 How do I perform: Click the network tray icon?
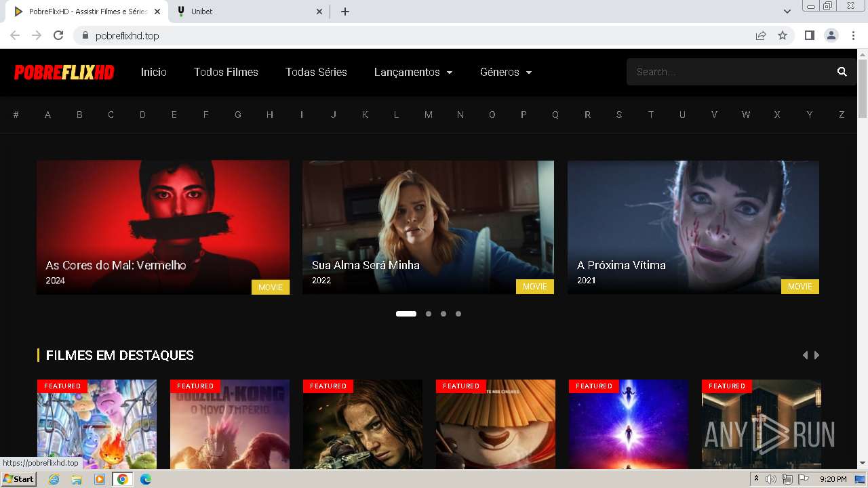(x=787, y=479)
